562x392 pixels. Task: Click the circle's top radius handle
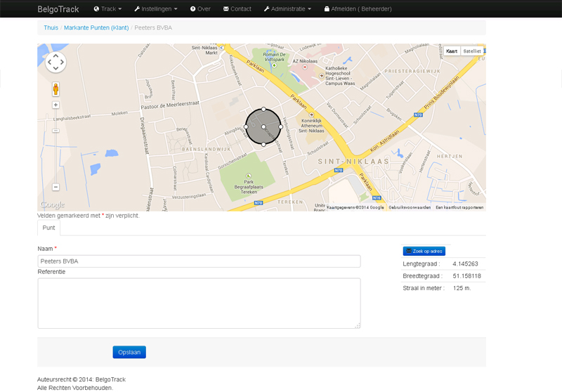coord(263,109)
